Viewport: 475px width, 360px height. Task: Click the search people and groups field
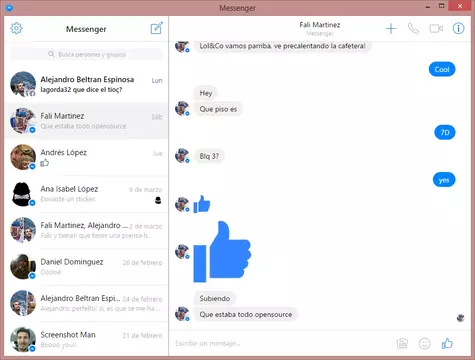87,54
